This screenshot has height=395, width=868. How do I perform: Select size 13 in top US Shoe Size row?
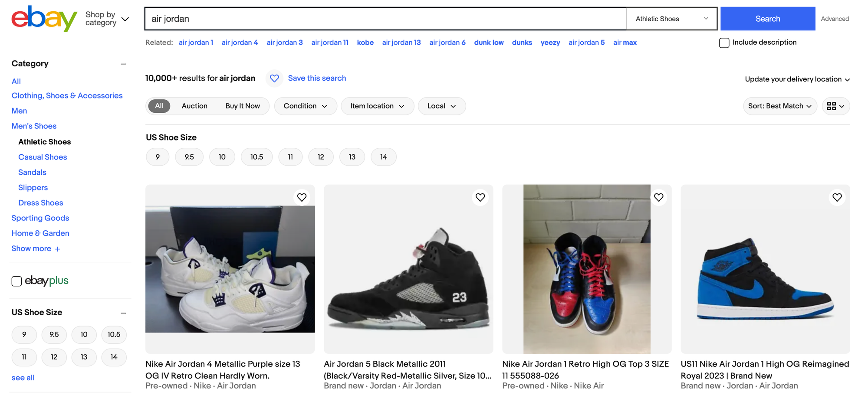pos(352,157)
